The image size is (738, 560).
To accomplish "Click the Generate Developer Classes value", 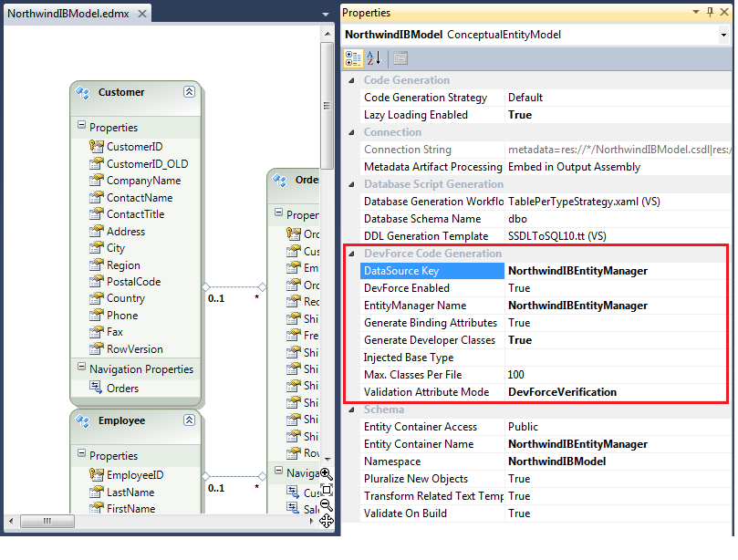I will (x=520, y=340).
